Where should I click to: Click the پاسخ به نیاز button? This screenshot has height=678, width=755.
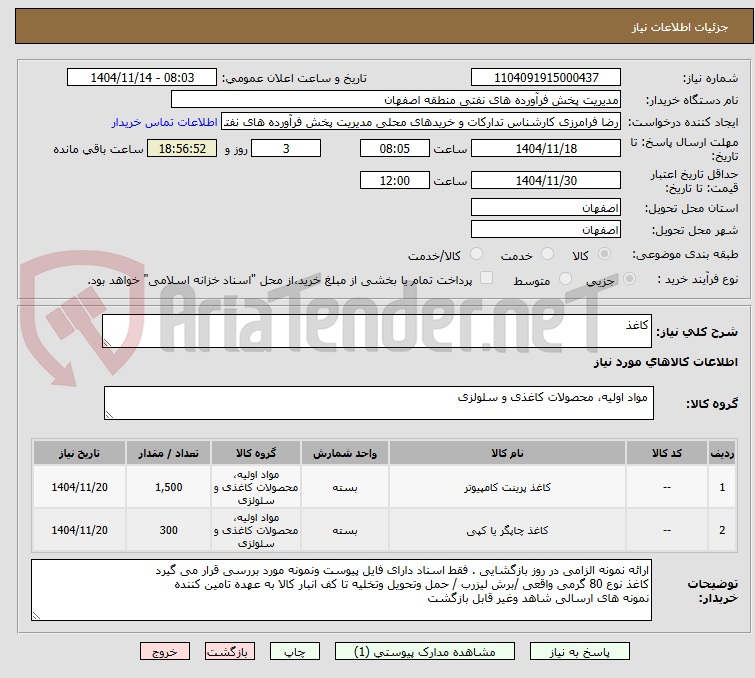[579, 652]
